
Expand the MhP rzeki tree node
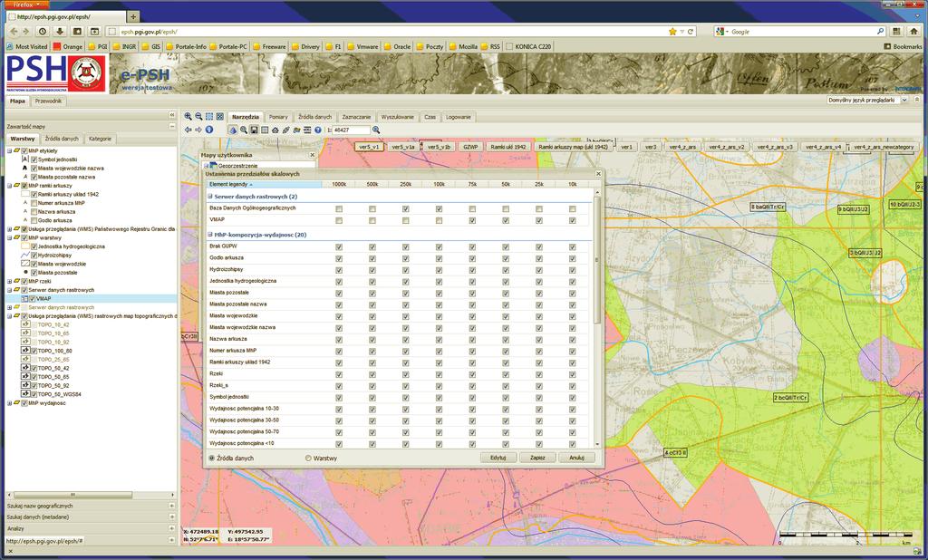pos(9,281)
